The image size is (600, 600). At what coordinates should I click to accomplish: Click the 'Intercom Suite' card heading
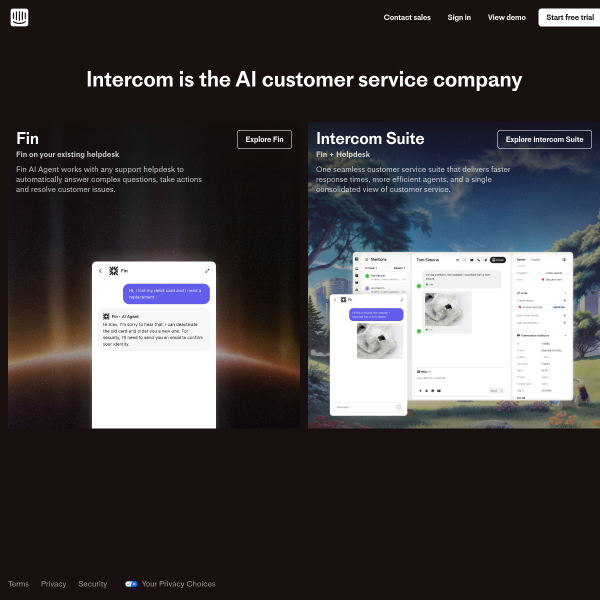tap(370, 139)
